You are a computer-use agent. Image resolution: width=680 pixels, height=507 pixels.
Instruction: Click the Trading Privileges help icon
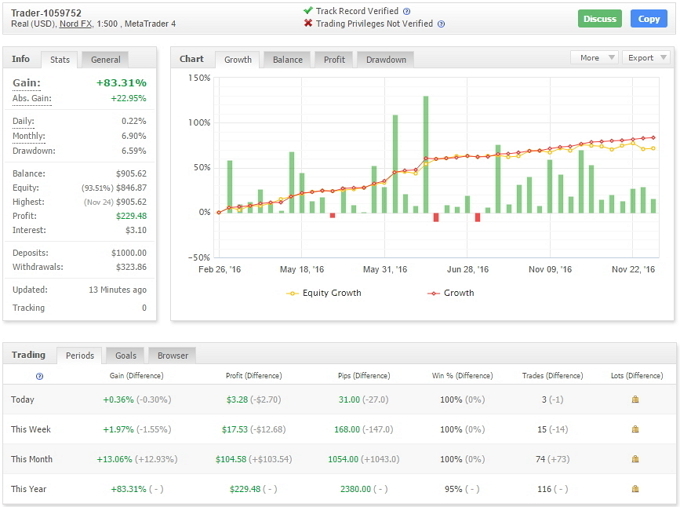click(x=441, y=24)
